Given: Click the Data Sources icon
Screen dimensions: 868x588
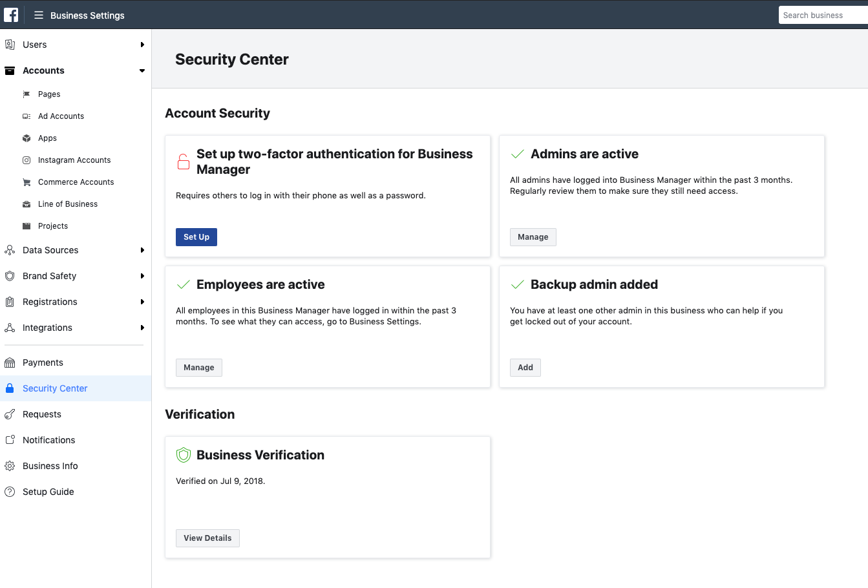Looking at the screenshot, I should [x=10, y=250].
